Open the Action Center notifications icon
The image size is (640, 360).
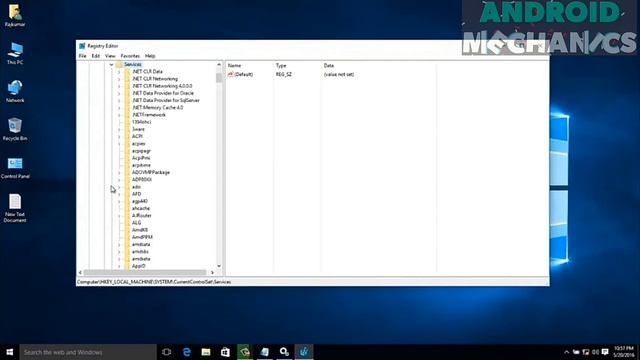click(x=605, y=352)
